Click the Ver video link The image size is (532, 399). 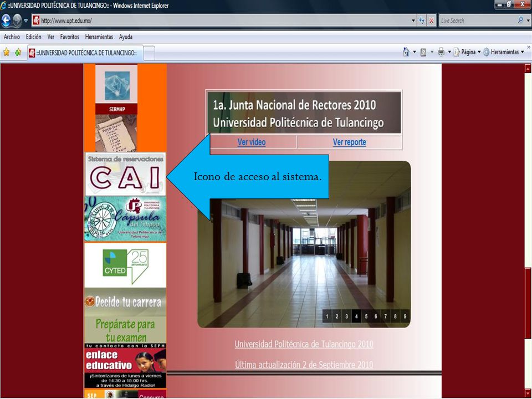click(252, 142)
